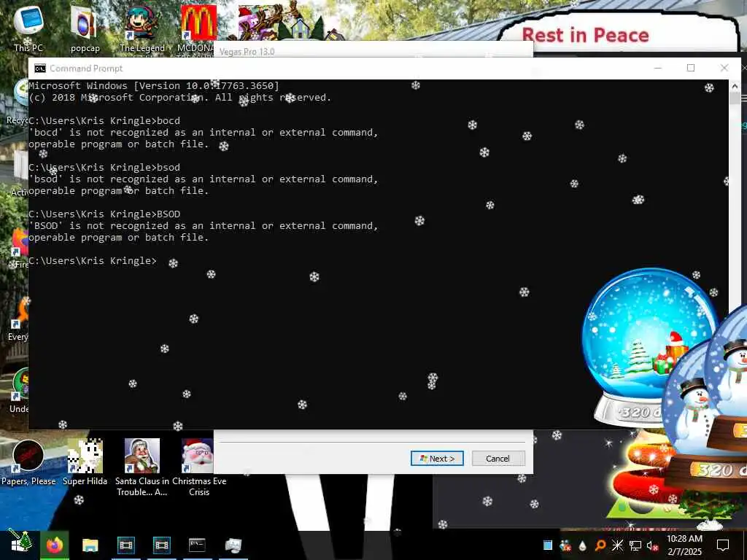This screenshot has width=747, height=560.
Task: Click Command Prompt scrollbar up arrow
Action: point(734,86)
